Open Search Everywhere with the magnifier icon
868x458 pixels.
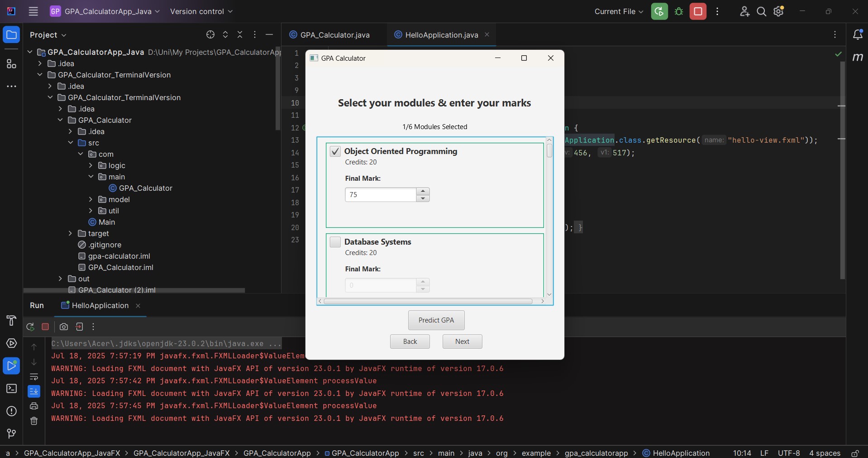[762, 11]
